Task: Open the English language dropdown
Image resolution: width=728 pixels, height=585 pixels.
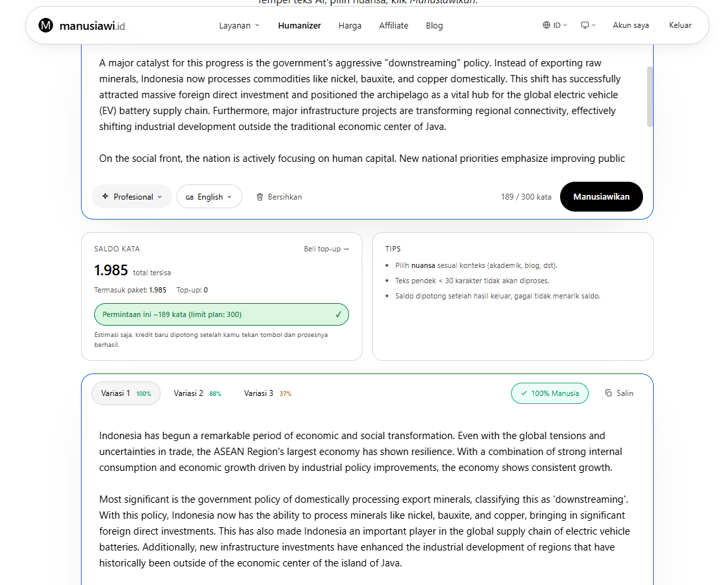Action: 210,197
